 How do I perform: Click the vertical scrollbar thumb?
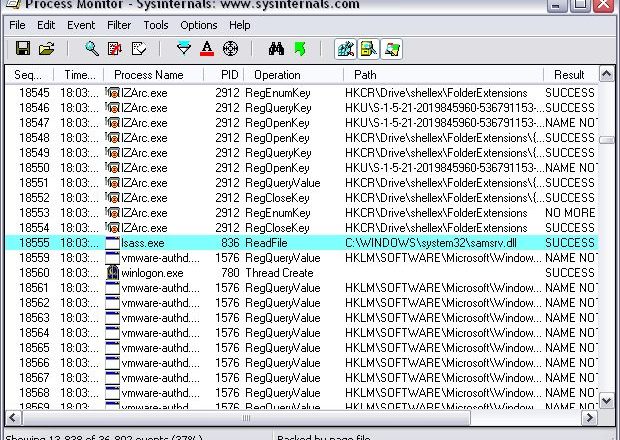(607, 140)
